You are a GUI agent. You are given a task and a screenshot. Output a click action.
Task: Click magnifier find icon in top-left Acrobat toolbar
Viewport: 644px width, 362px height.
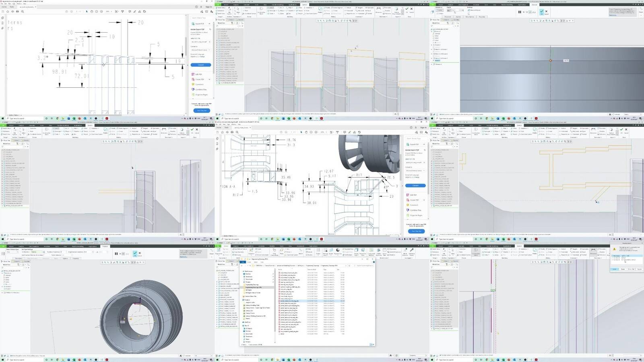pos(23,12)
